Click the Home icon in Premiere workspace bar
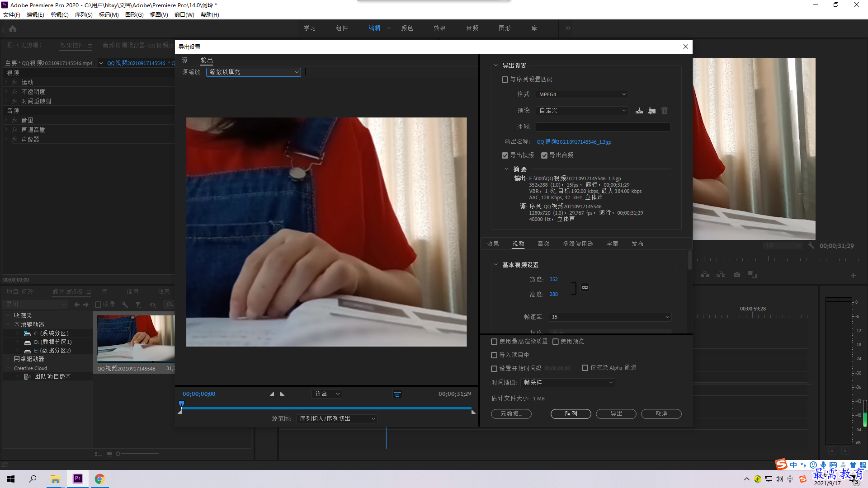 [13, 28]
